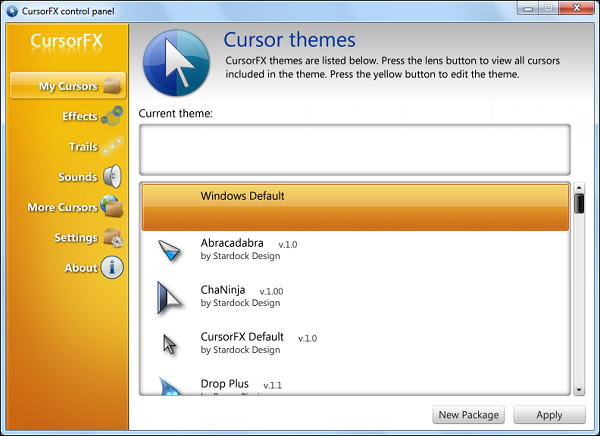Image resolution: width=600 pixels, height=436 pixels.
Task: Minimize the CursorFX control panel window
Action: pyautogui.click(x=528, y=8)
